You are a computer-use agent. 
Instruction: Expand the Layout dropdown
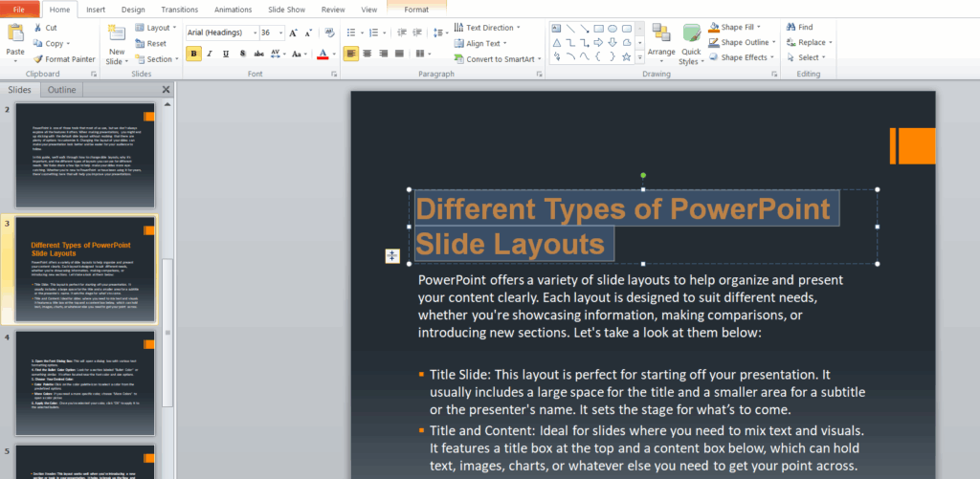[158, 28]
